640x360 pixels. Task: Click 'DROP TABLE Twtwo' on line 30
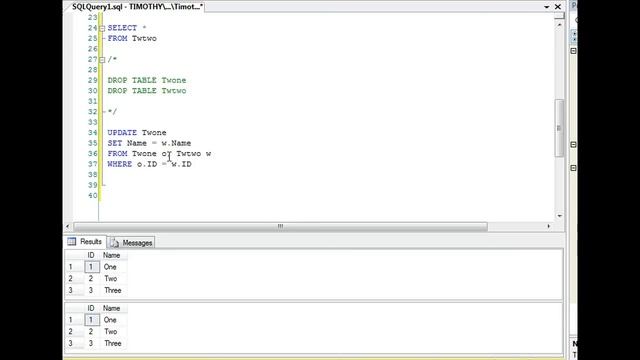pyautogui.click(x=147, y=91)
